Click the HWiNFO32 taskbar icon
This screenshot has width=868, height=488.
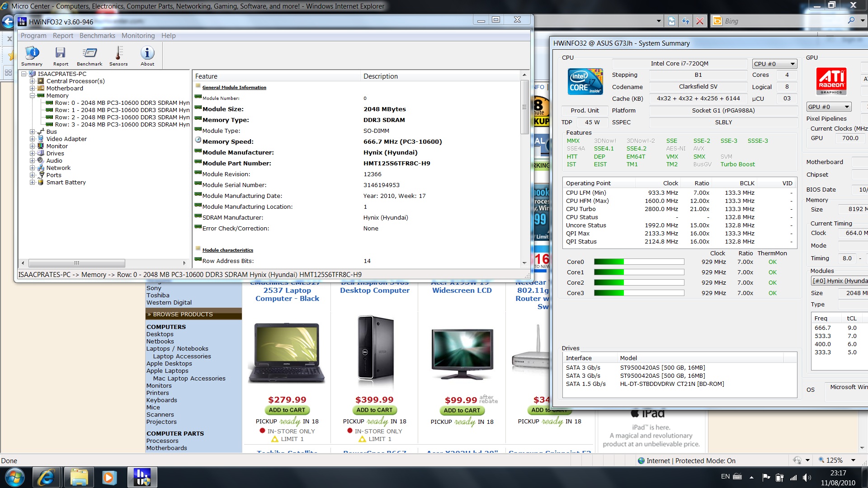coord(142,478)
